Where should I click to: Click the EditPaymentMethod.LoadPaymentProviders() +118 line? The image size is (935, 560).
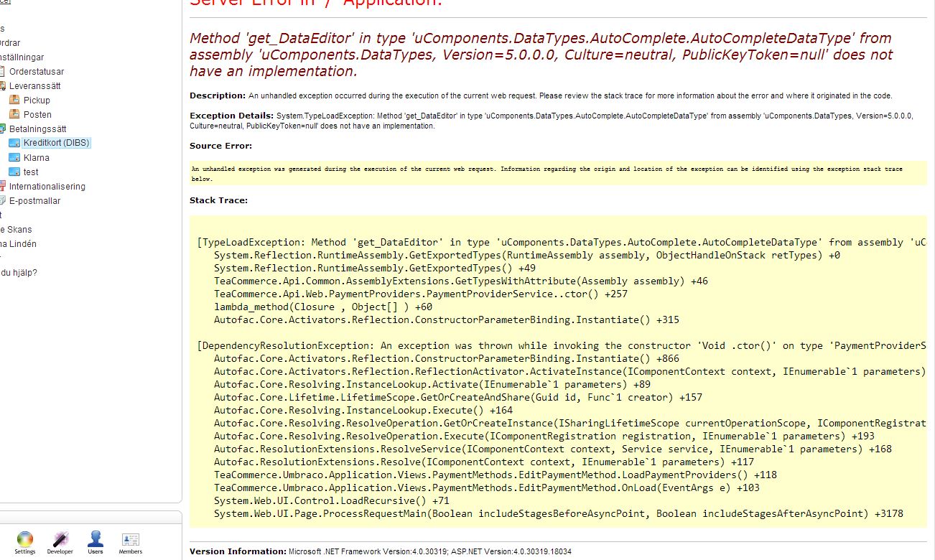[496, 475]
